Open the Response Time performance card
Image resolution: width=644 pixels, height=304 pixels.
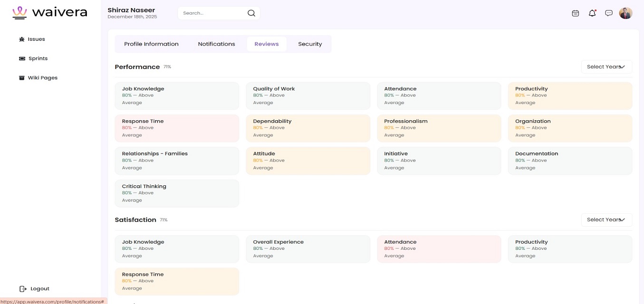(176, 128)
